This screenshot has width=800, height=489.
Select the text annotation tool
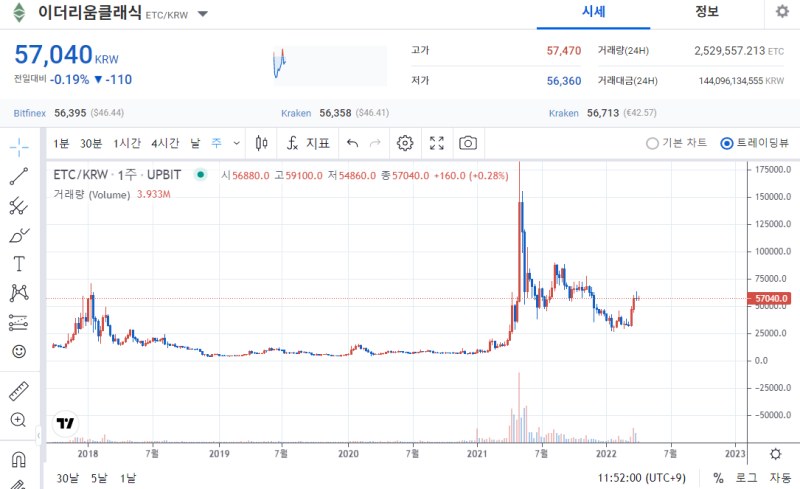point(19,264)
